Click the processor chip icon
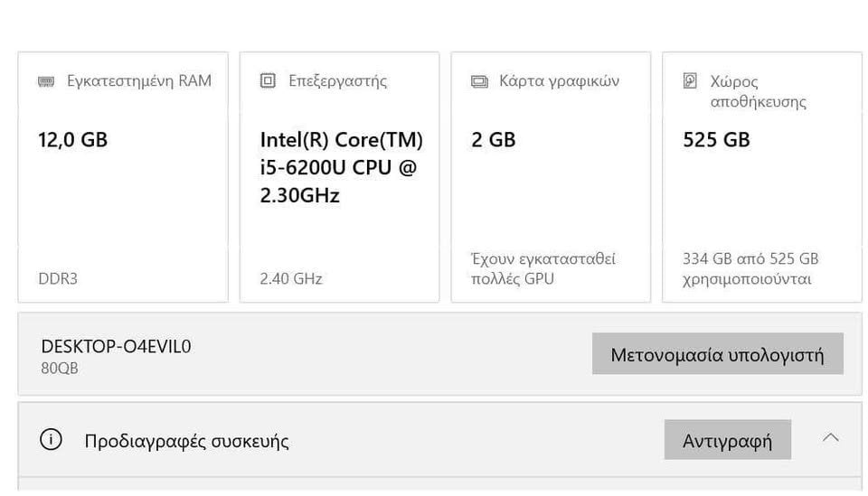The width and height of the screenshot is (868, 496). click(x=268, y=80)
